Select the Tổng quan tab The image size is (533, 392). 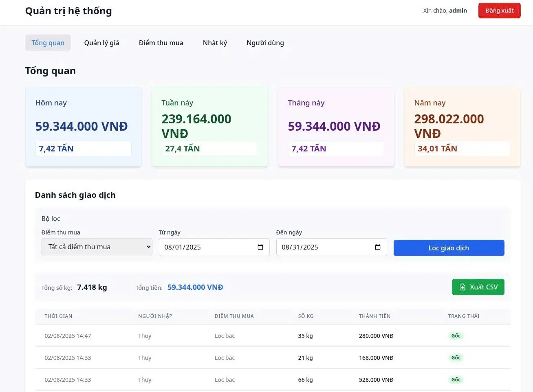coord(48,43)
